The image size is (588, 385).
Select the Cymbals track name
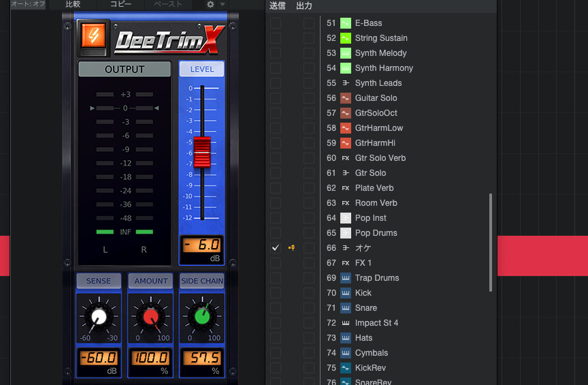pos(372,353)
